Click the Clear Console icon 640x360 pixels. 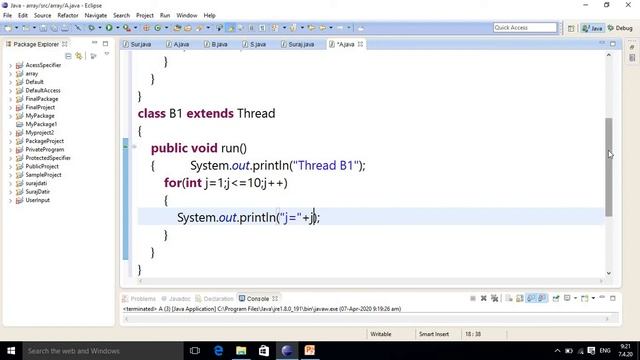point(509,298)
